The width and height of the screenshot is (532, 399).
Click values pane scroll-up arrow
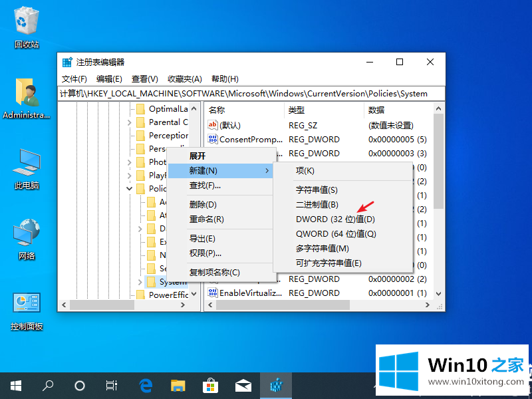[x=438, y=108]
